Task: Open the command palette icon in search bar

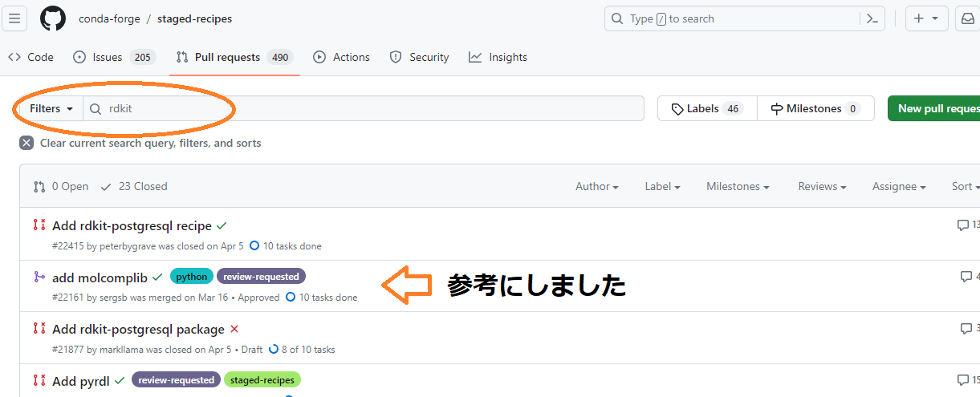Action: [x=871, y=18]
